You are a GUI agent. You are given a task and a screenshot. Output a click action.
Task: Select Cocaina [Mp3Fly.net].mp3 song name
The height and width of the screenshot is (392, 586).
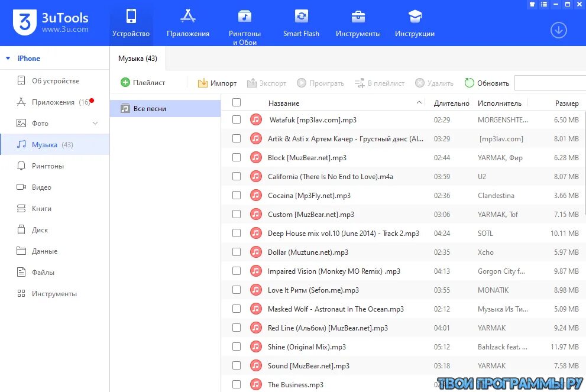tap(309, 196)
